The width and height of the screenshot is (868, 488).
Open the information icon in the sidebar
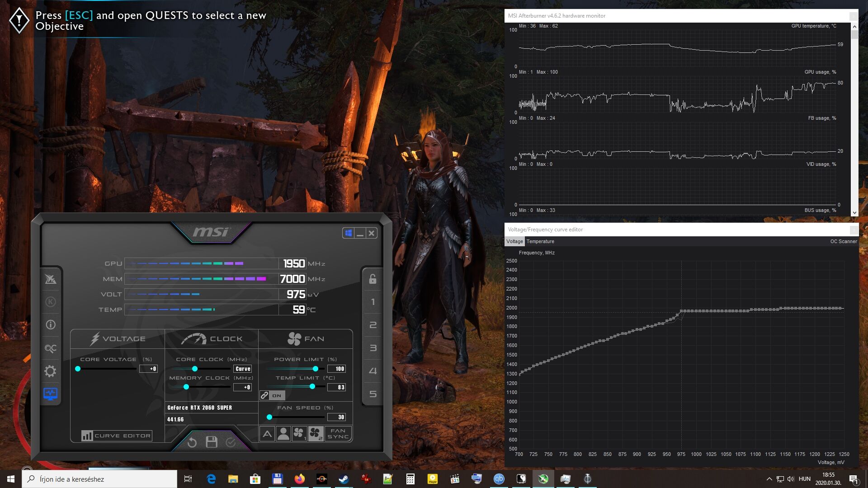click(x=50, y=325)
